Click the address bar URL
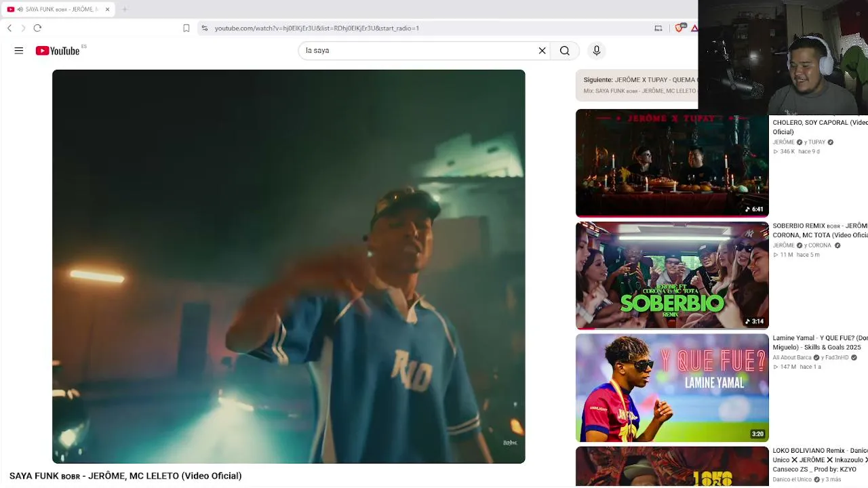The image size is (868, 488). (x=317, y=28)
